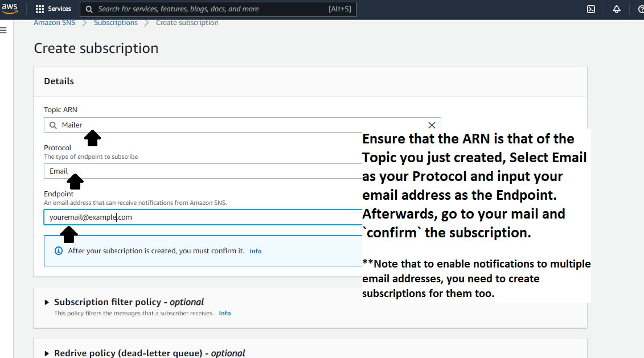Click the 'Create subscription' breadcrumb text
The height and width of the screenshot is (358, 644).
coord(187,23)
